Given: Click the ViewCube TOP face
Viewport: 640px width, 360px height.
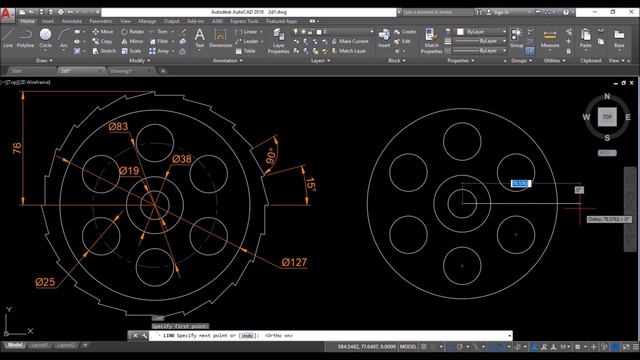Looking at the screenshot, I should (607, 117).
